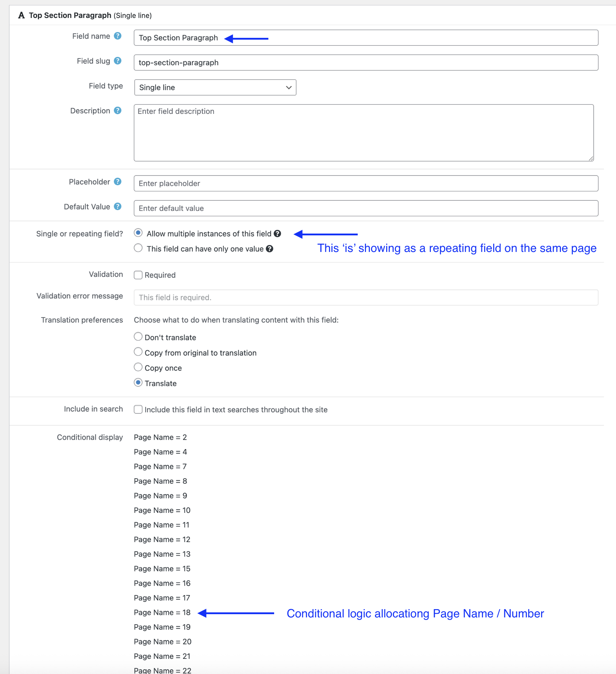Screen dimensions: 616x674
Task: Focus the Enter field description textarea
Action: (364, 133)
